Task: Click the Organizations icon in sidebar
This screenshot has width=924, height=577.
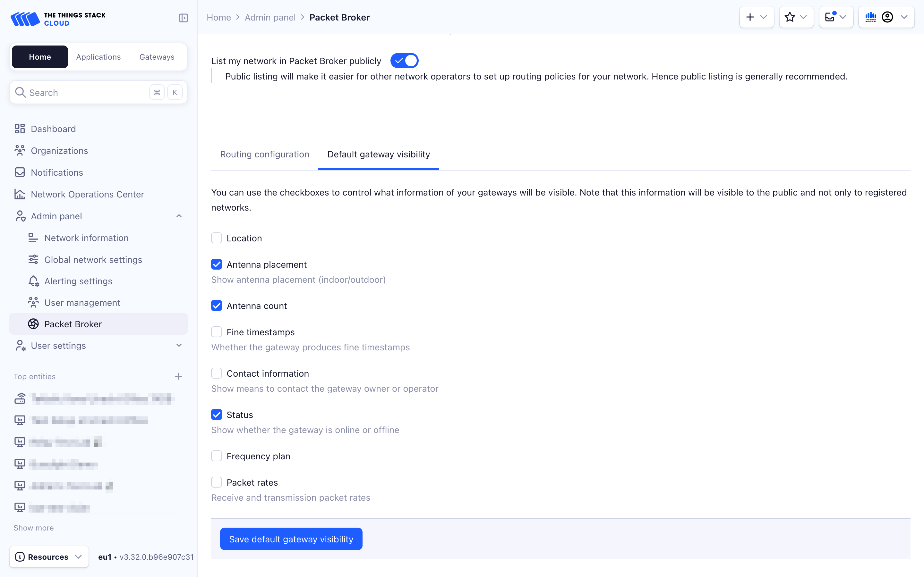Action: pos(20,150)
